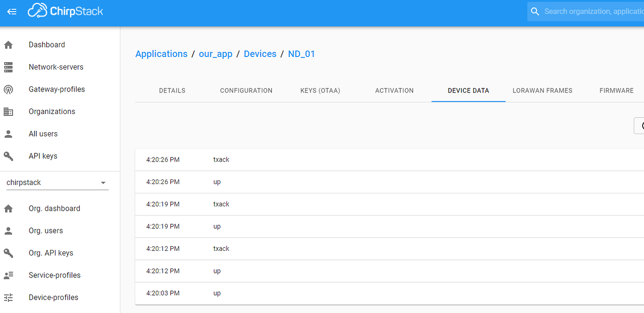Go to Applications breadcrumb link
This screenshot has width=644, height=313.
[x=161, y=54]
